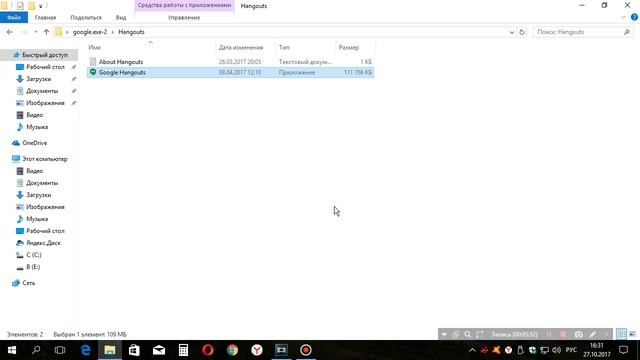Click the recorder pencil draw icon
Screen dimensions: 640x360
tap(593, 334)
